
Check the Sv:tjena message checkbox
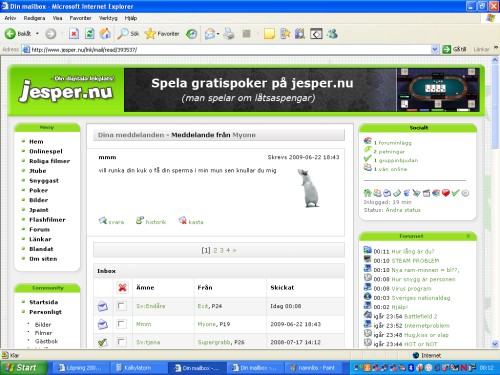121,342
